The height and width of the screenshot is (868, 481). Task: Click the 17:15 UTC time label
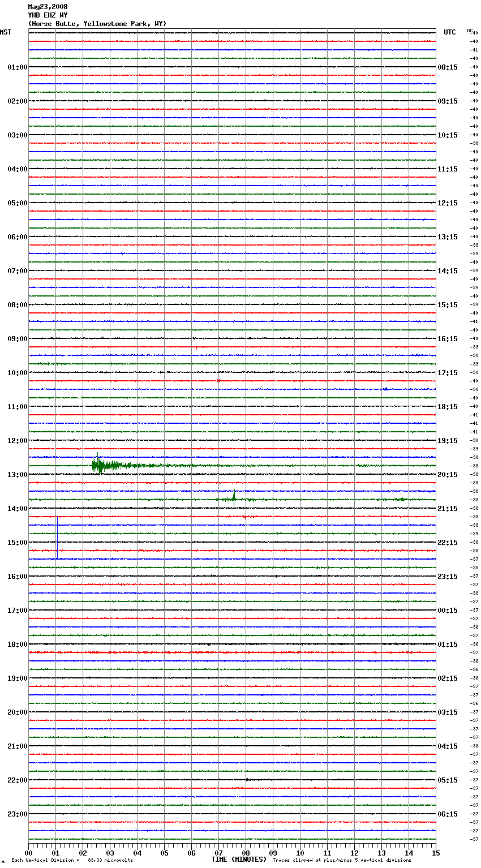pyautogui.click(x=448, y=373)
